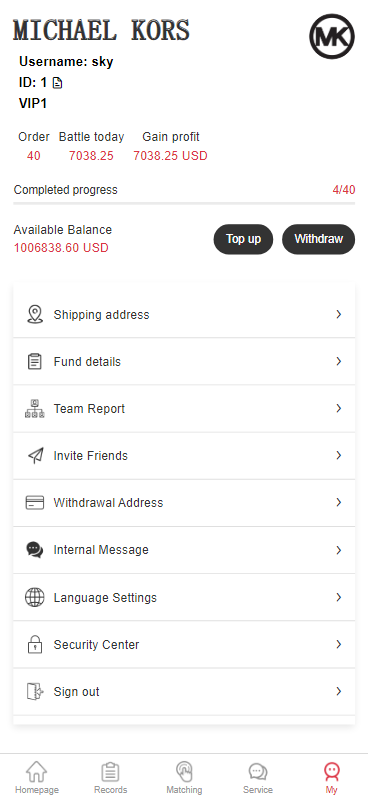Tap the Withdraw button
This screenshot has width=368, height=797.
[x=318, y=239]
